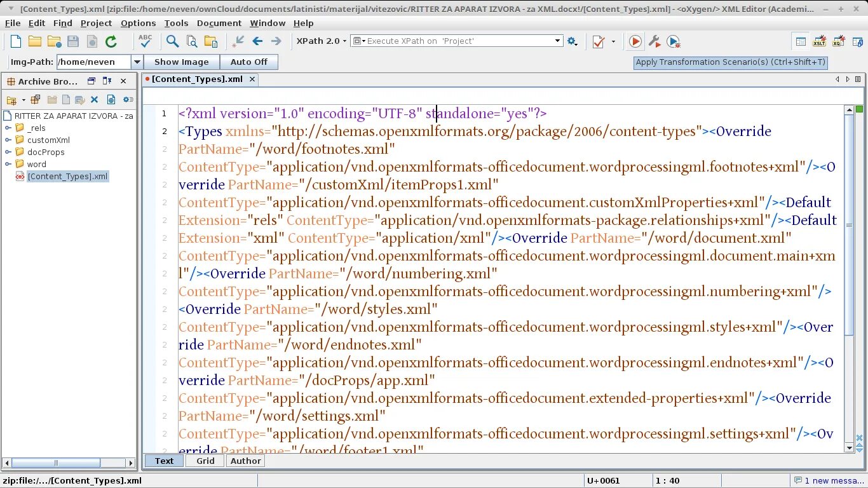This screenshot has width=868, height=488.
Task: Open the Window menu
Action: [268, 23]
